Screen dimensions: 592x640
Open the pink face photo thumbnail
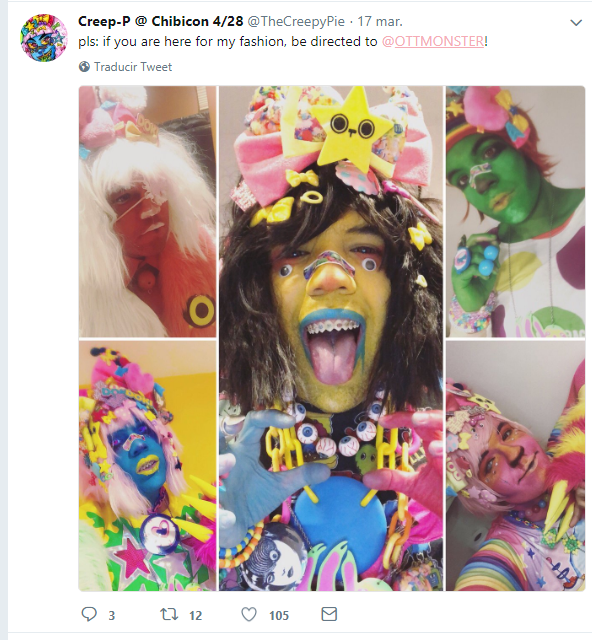515,466
